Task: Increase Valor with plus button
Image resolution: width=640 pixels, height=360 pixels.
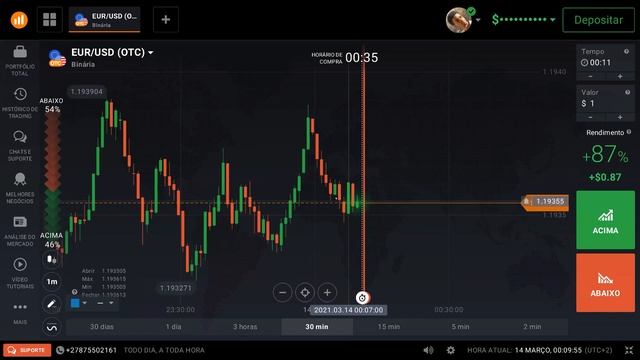Action: (x=620, y=117)
